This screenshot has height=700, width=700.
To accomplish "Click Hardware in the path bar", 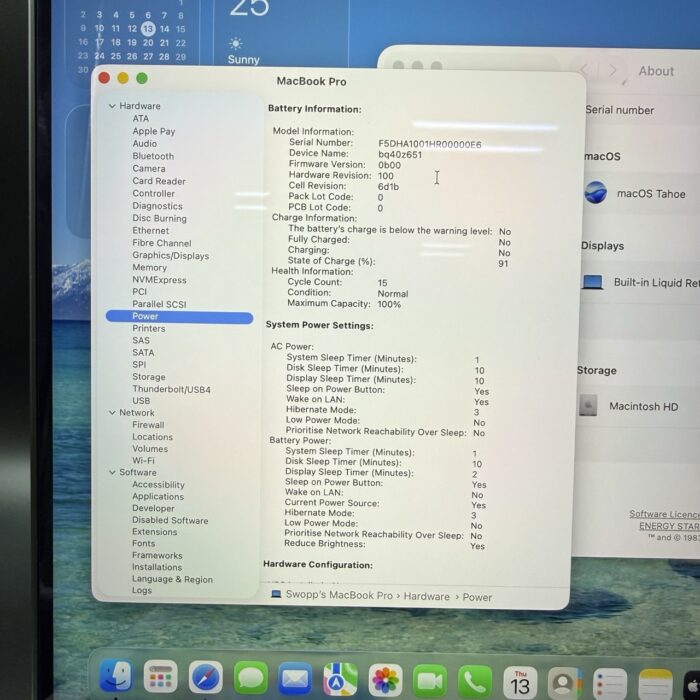I will (x=426, y=596).
